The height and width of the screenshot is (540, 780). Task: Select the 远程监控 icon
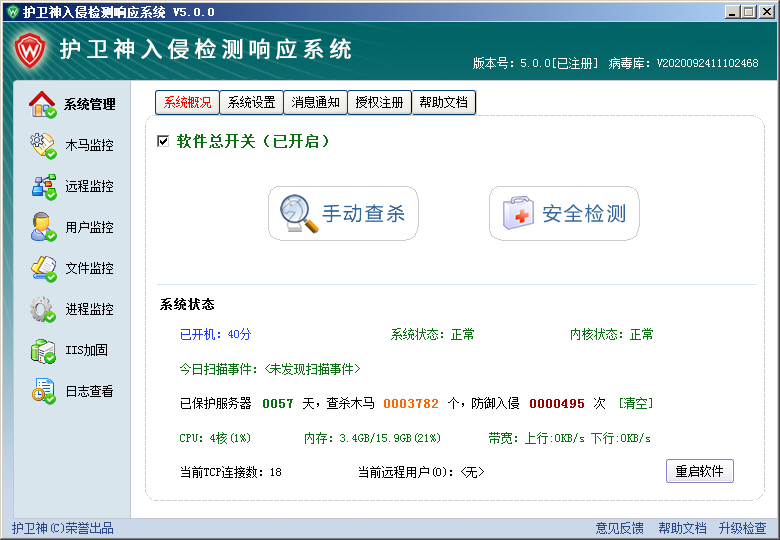click(x=43, y=186)
